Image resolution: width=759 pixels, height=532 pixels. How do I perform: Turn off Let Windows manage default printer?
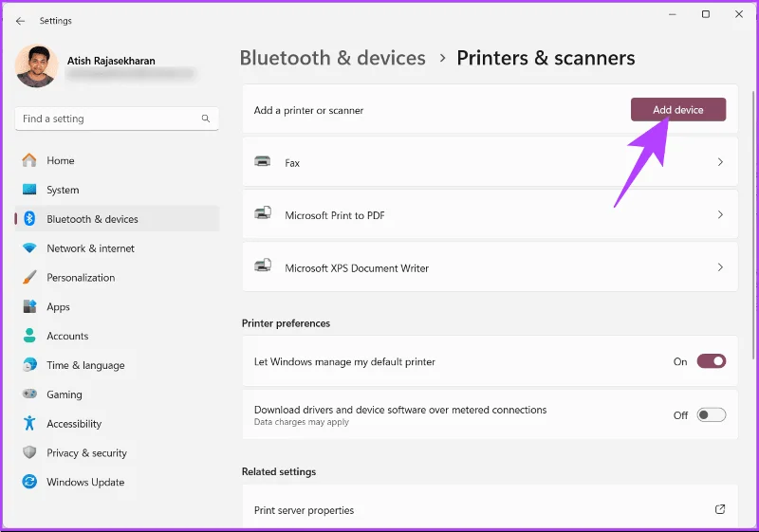711,361
